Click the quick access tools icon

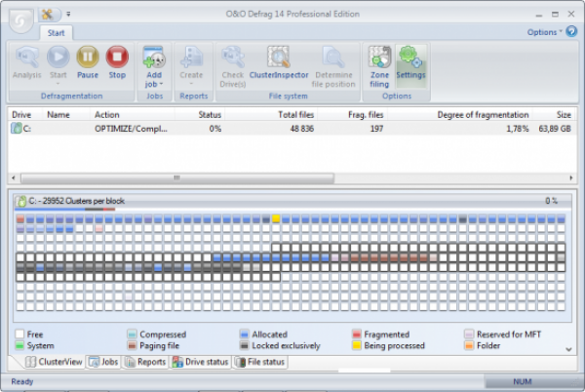click(48, 15)
